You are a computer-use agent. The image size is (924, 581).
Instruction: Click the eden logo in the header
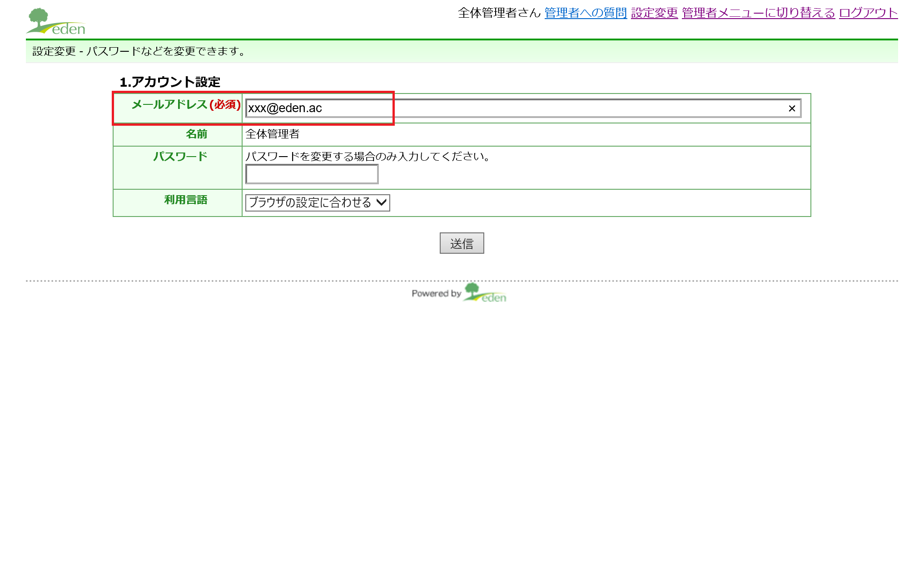tap(56, 21)
